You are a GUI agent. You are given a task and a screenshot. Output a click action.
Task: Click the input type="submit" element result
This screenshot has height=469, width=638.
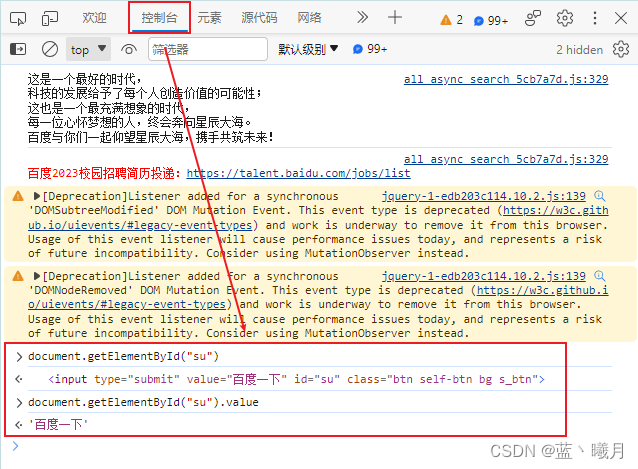click(296, 379)
